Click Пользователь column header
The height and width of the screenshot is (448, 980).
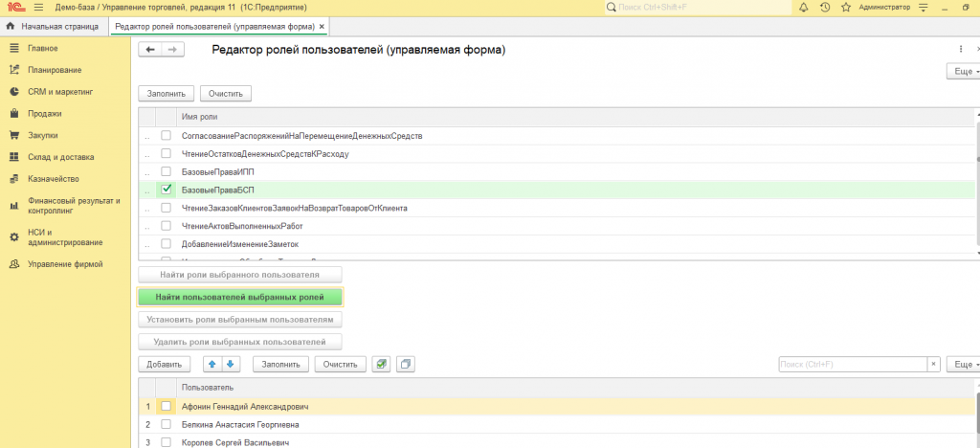[x=575, y=388]
